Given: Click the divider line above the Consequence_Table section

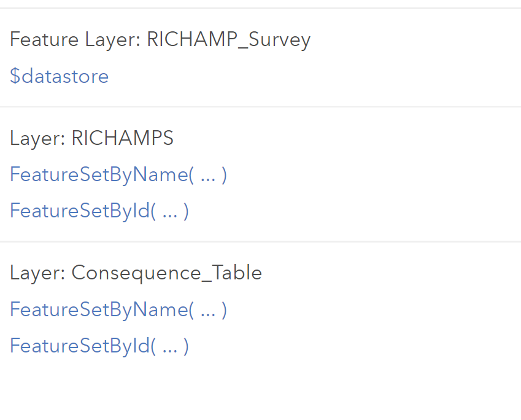Looking at the screenshot, I should click(260, 241).
